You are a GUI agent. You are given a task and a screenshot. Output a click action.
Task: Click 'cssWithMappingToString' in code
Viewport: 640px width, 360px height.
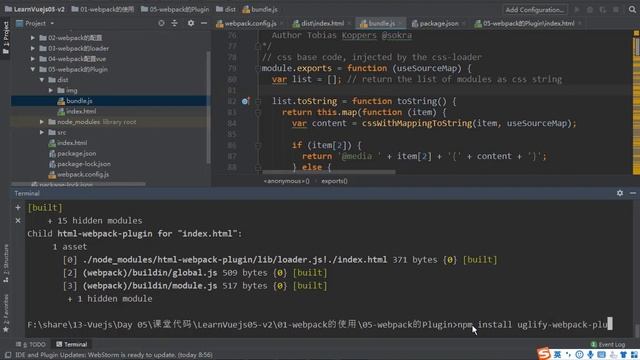coord(417,123)
